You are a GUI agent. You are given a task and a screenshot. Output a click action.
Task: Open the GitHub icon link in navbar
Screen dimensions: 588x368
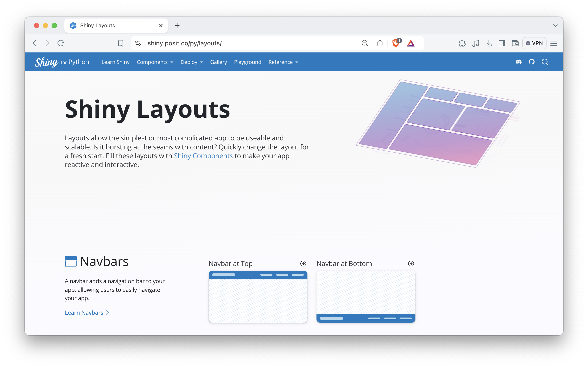[x=532, y=62]
